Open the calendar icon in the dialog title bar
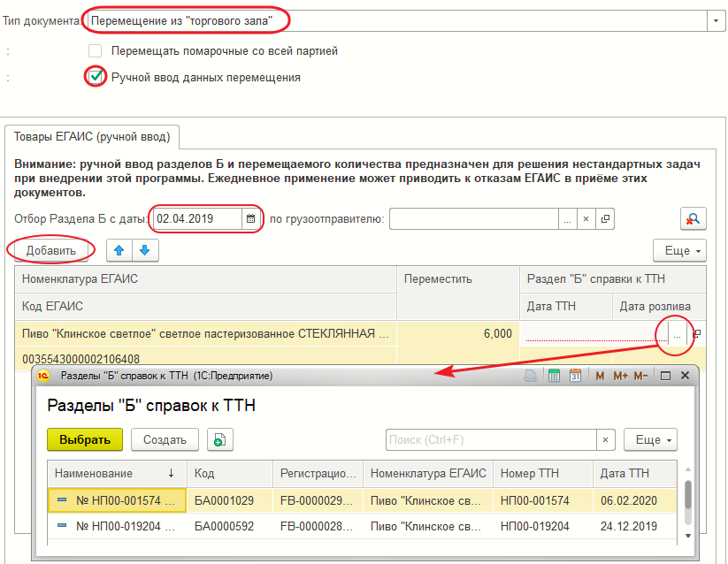Viewport: 728px width, 564px height. [575, 376]
